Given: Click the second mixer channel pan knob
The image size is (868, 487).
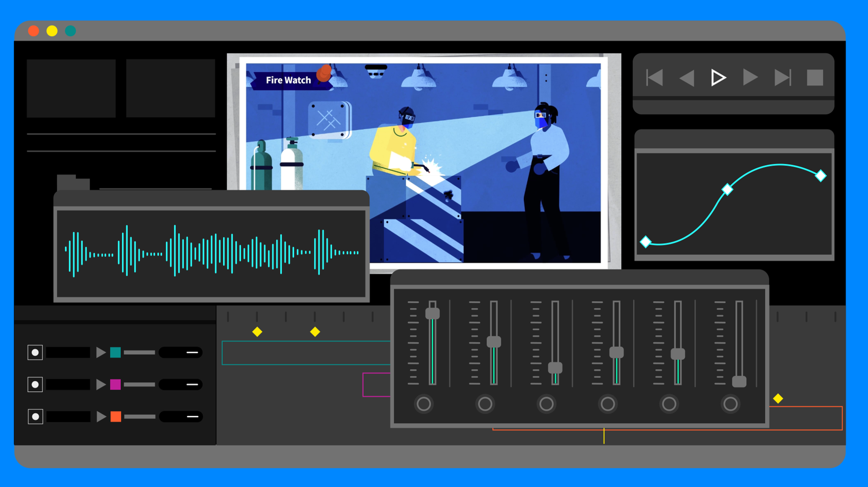Looking at the screenshot, I should (485, 404).
